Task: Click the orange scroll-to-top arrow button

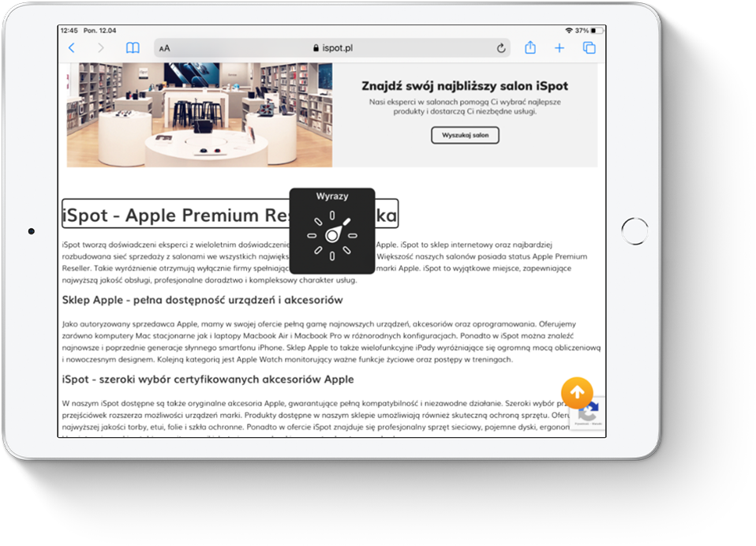Action: pos(577,393)
